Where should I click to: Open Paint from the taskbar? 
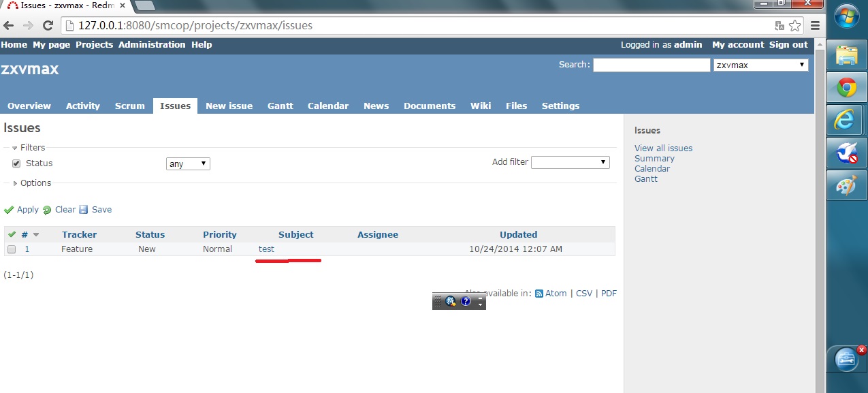pyautogui.click(x=846, y=185)
